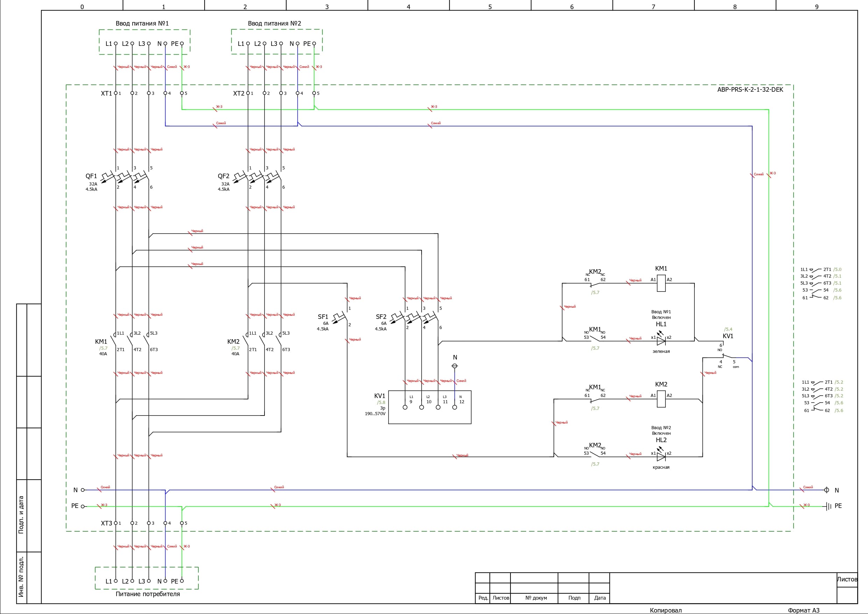Select the KV1 changeover contact 4-5-6
Screen dimensions: 868x614
tap(727, 356)
